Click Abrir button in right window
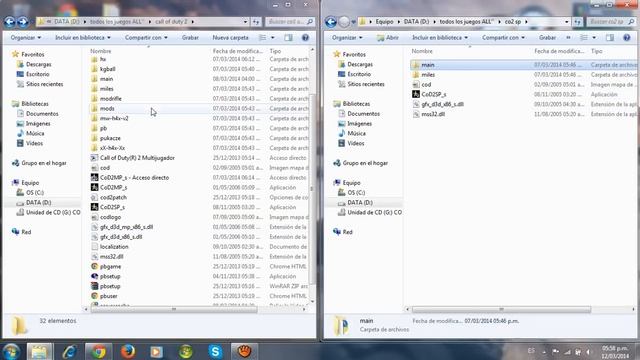 pyautogui.click(x=388, y=38)
